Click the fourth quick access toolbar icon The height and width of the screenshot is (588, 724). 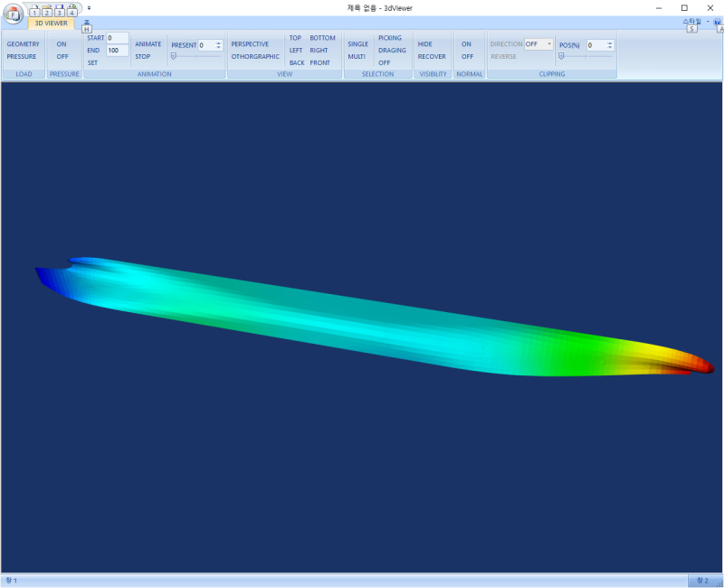click(71, 10)
